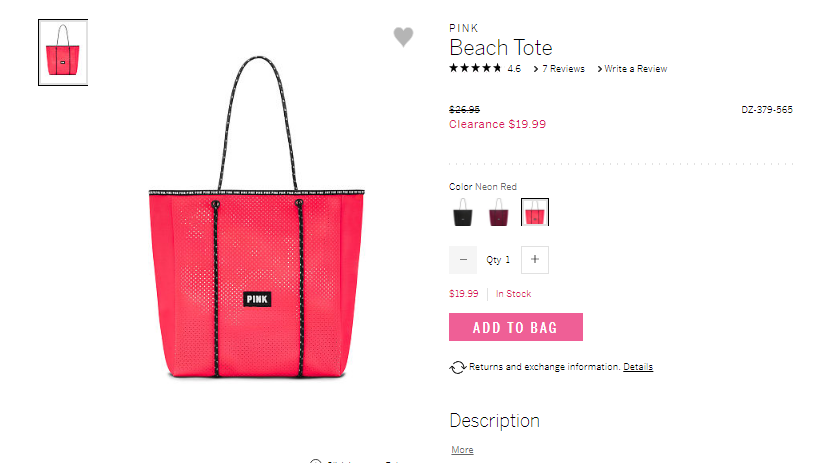Image resolution: width=822 pixels, height=463 pixels.
Task: Click the returns and exchange refresh icon
Action: (457, 367)
